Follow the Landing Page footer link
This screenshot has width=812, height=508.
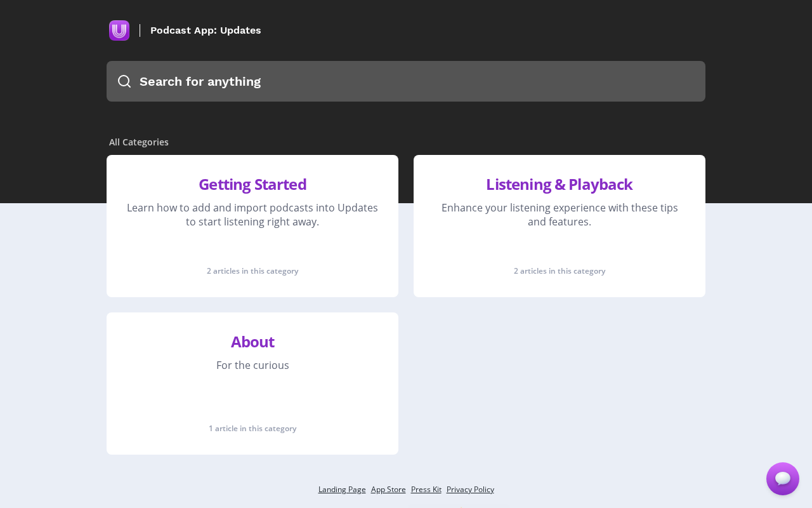coord(342,490)
